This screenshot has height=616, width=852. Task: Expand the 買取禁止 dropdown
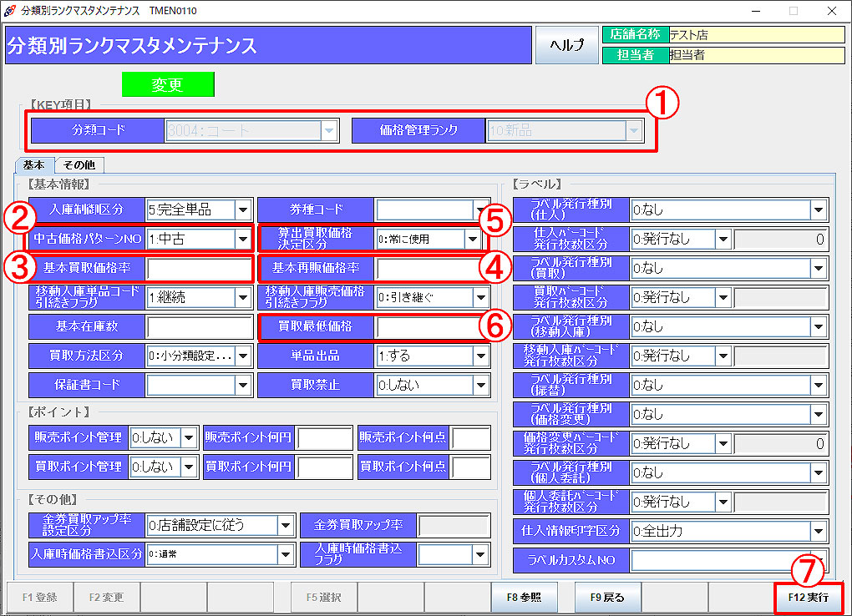479,385
